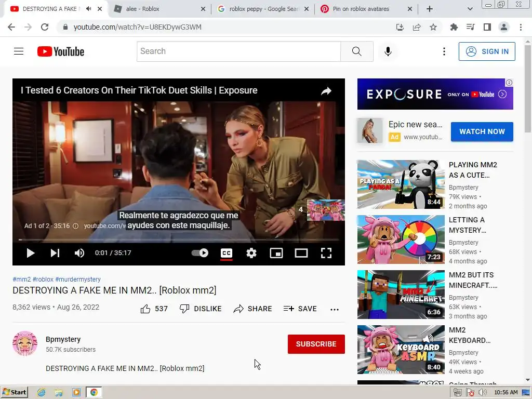Click the search magnifier button
The width and height of the screenshot is (532, 399).
coord(356,51)
